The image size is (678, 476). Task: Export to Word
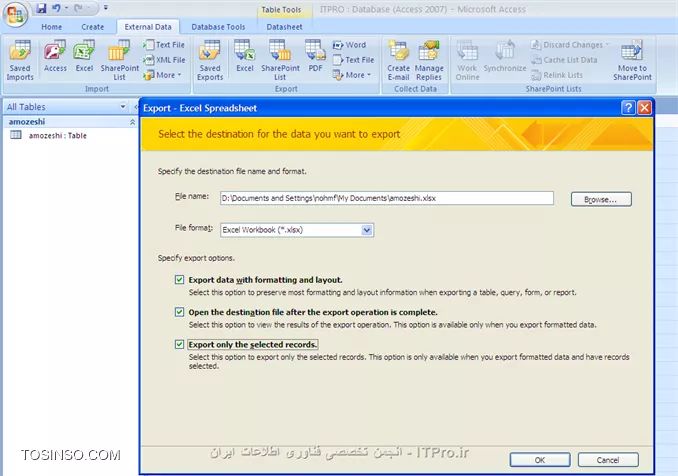pos(350,45)
